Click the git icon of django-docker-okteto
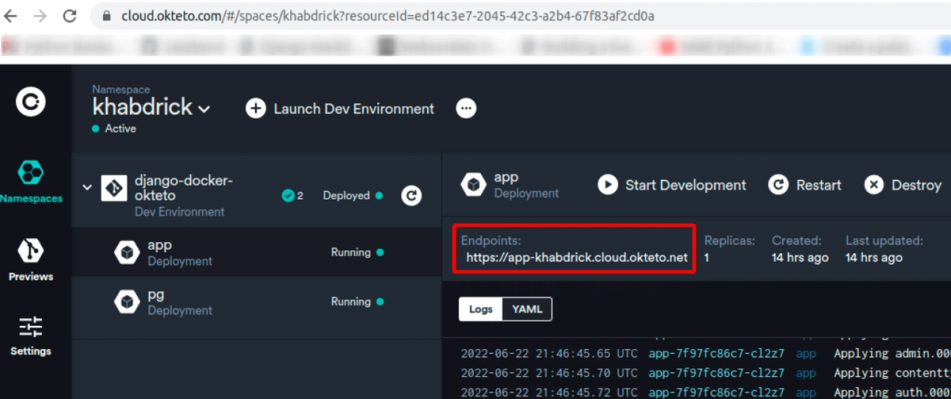Viewport: 951px width, 399px height. [x=114, y=188]
